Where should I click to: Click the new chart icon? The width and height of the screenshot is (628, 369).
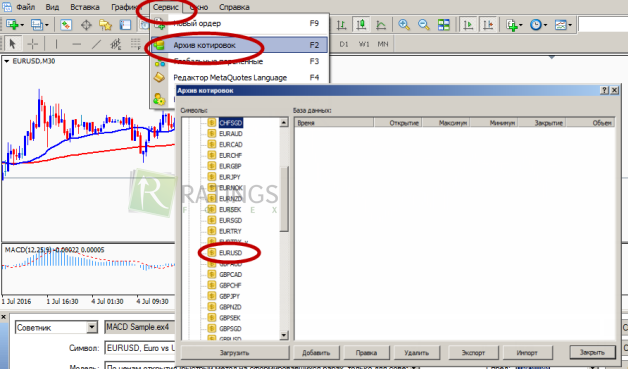pos(15,25)
